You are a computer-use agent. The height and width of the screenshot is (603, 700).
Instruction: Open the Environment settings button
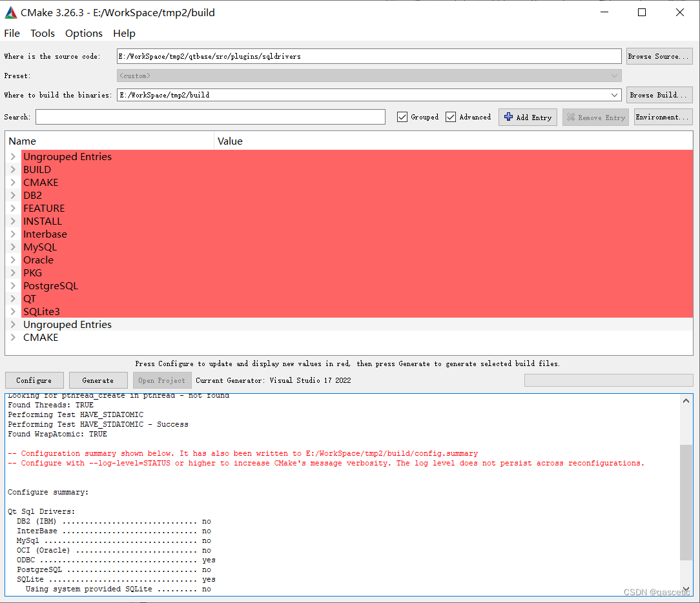(x=663, y=117)
